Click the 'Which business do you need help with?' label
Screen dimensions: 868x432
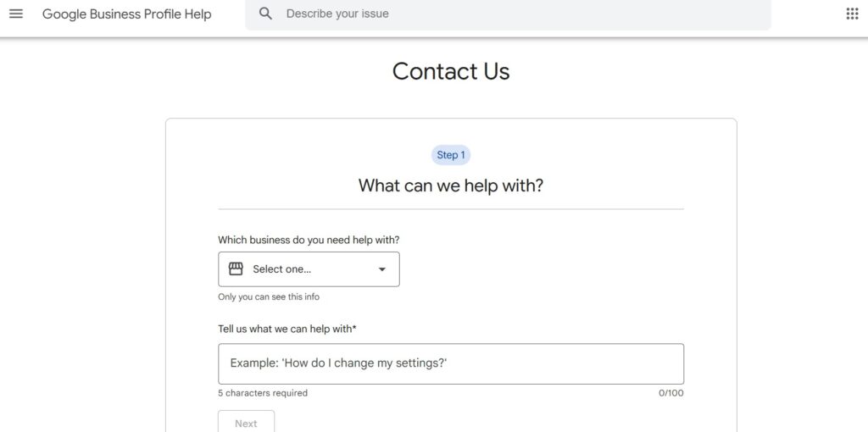(x=309, y=240)
